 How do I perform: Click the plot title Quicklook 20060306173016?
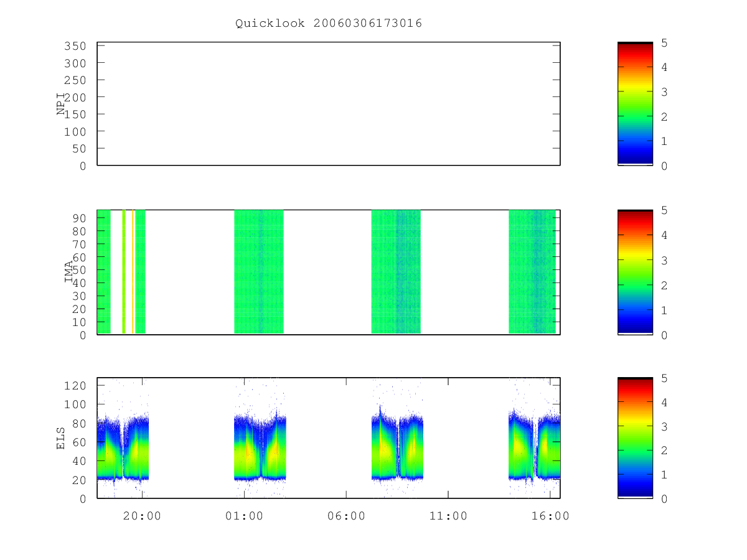329,24
